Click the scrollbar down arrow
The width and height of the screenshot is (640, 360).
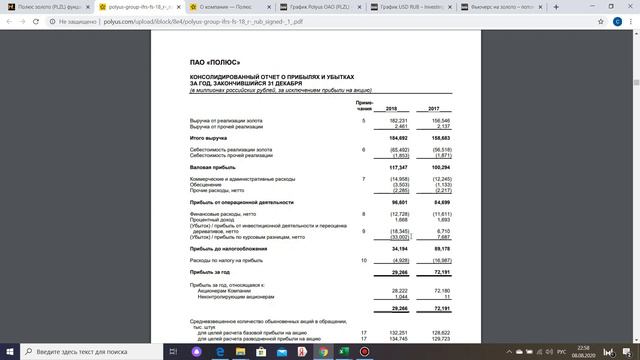tap(636, 340)
